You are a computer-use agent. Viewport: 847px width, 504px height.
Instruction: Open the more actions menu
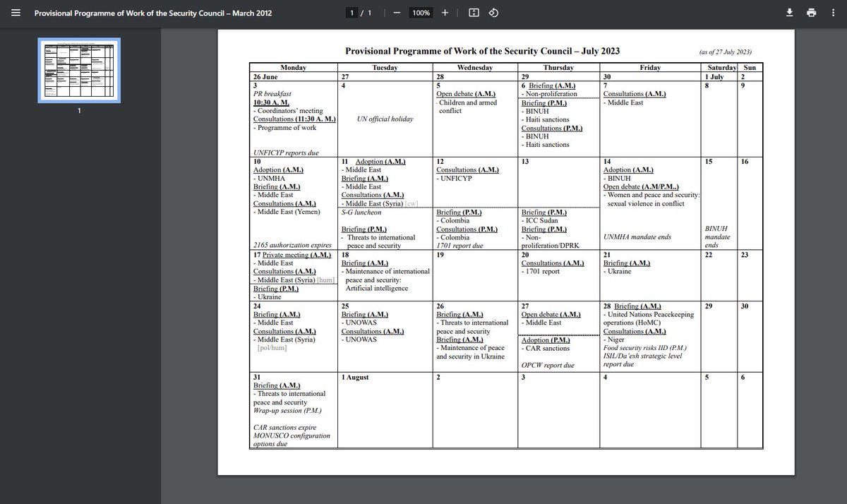[832, 13]
